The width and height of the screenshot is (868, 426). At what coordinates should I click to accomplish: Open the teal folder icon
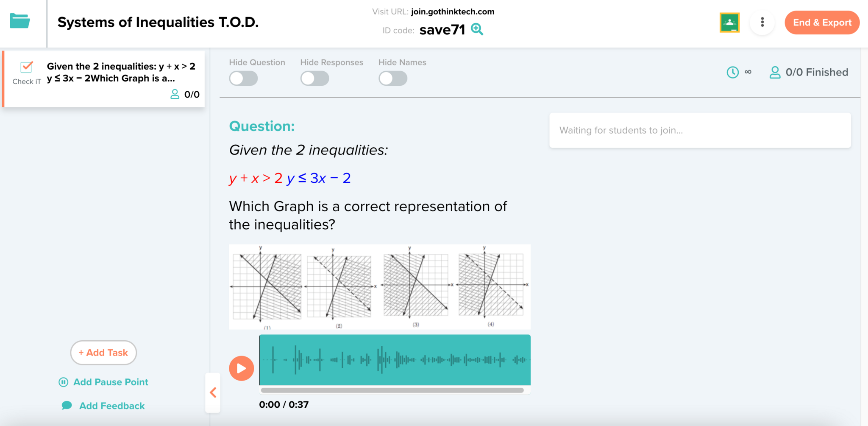pyautogui.click(x=20, y=21)
